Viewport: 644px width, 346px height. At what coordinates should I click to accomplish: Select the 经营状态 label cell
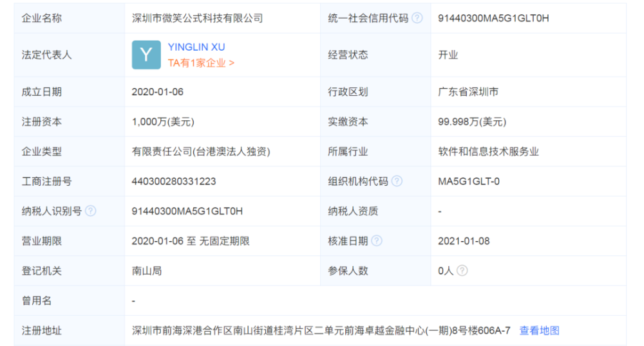[x=375, y=55]
